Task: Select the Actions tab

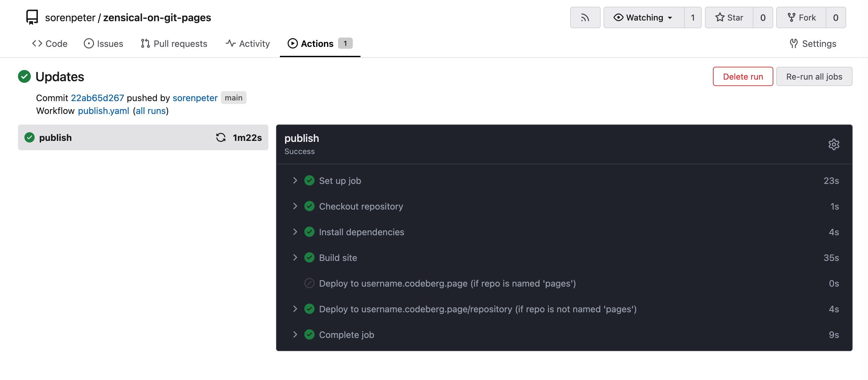Action: coord(320,43)
